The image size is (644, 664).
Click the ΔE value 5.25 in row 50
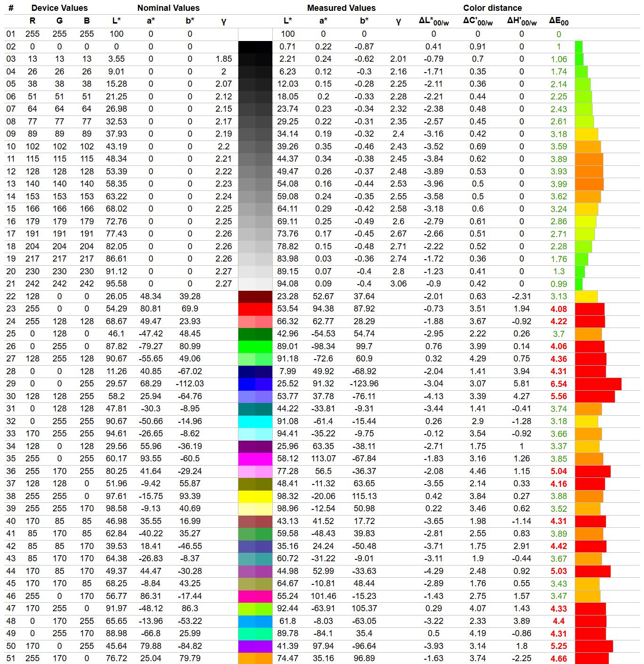pyautogui.click(x=559, y=646)
